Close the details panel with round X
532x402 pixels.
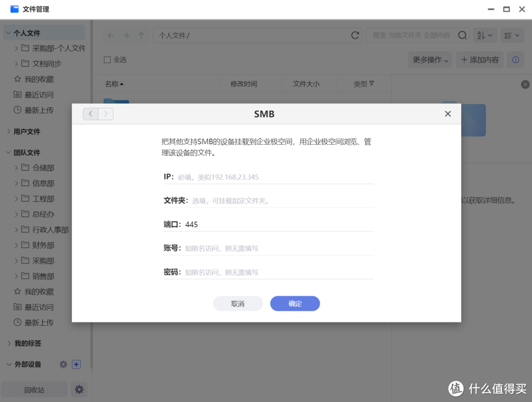click(x=525, y=84)
